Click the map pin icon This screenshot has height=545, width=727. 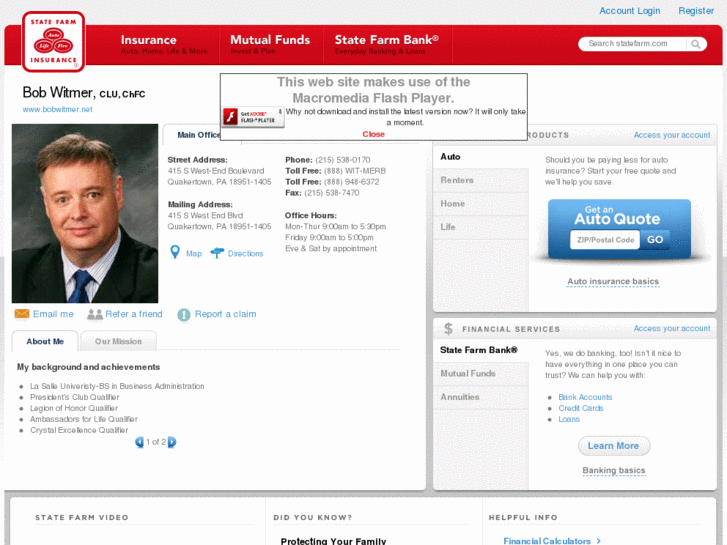pyautogui.click(x=175, y=252)
